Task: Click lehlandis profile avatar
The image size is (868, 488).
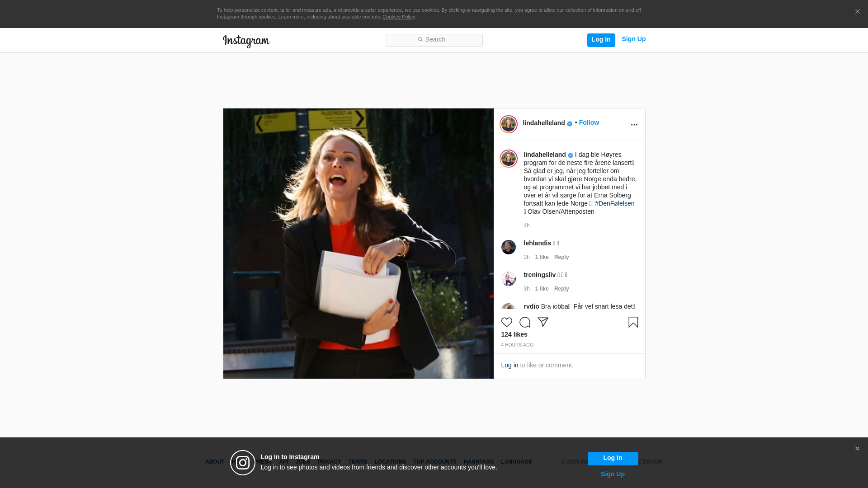Action: coord(509,247)
